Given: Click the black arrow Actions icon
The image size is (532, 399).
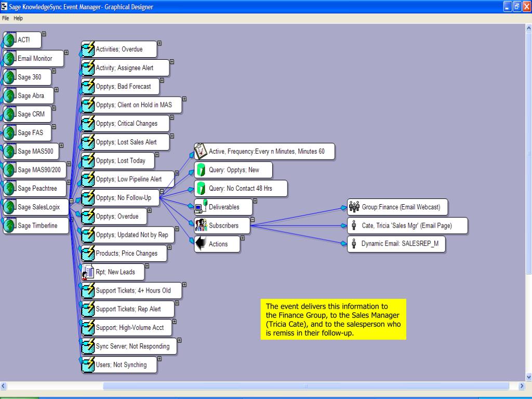Looking at the screenshot, I should [201, 244].
